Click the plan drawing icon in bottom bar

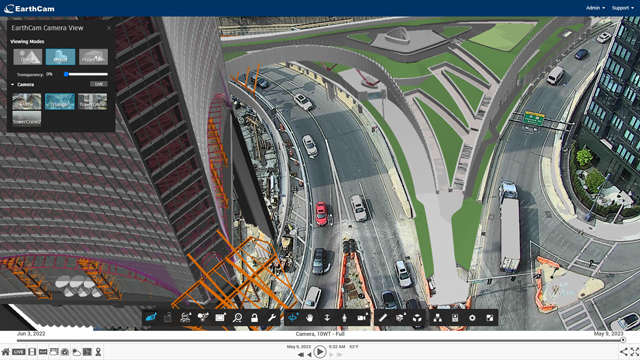coord(87,352)
